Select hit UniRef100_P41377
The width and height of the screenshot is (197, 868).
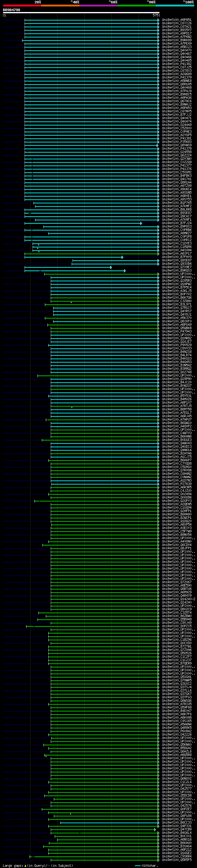(x=176, y=165)
